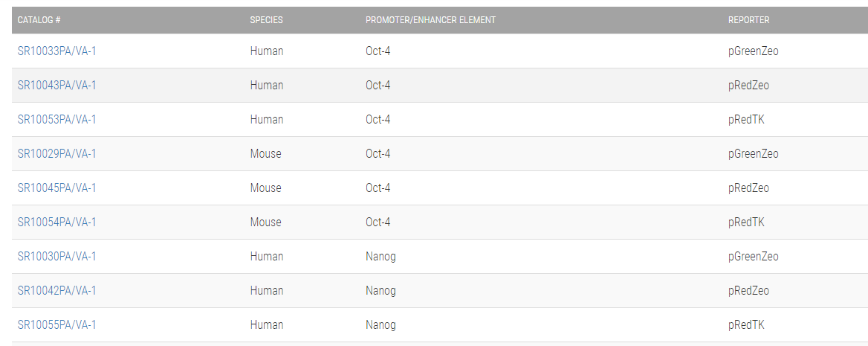The image size is (868, 346).
Task: Open catalog link SR10033PA/VA-1
Action: [56, 51]
